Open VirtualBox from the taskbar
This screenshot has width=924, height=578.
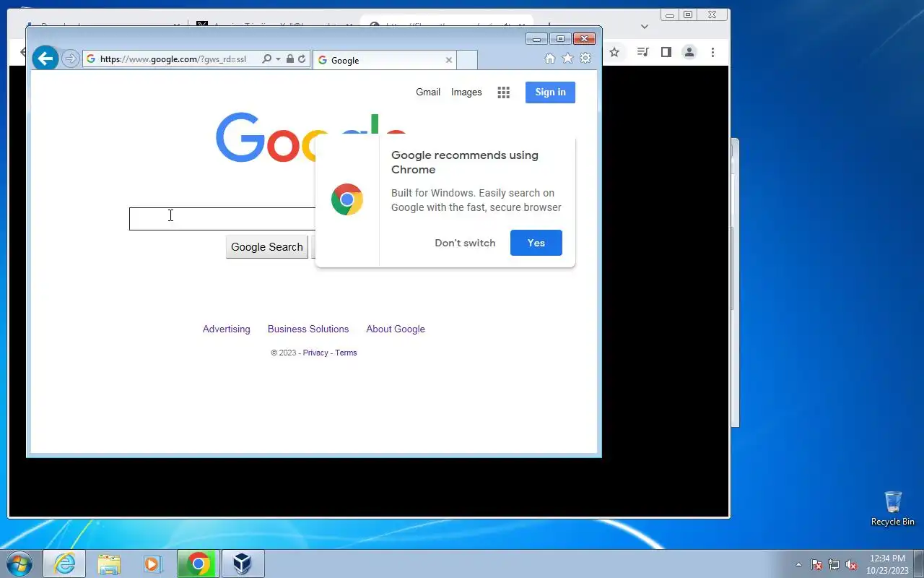tap(243, 564)
